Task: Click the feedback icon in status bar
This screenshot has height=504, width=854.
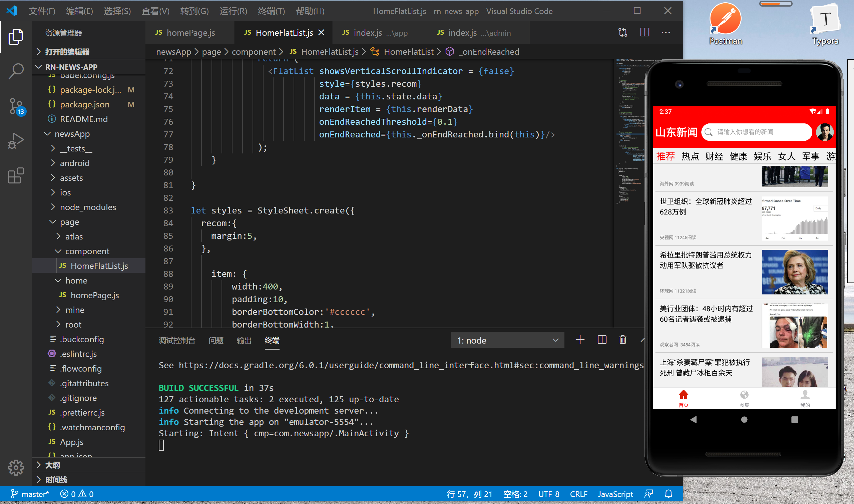Action: coord(649,494)
